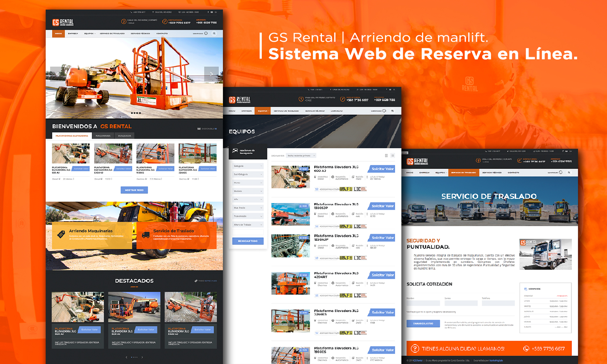Screen dimensions: 607x364
Task: Click the Reiniciar Todo button in the filters
Action: 248,241
